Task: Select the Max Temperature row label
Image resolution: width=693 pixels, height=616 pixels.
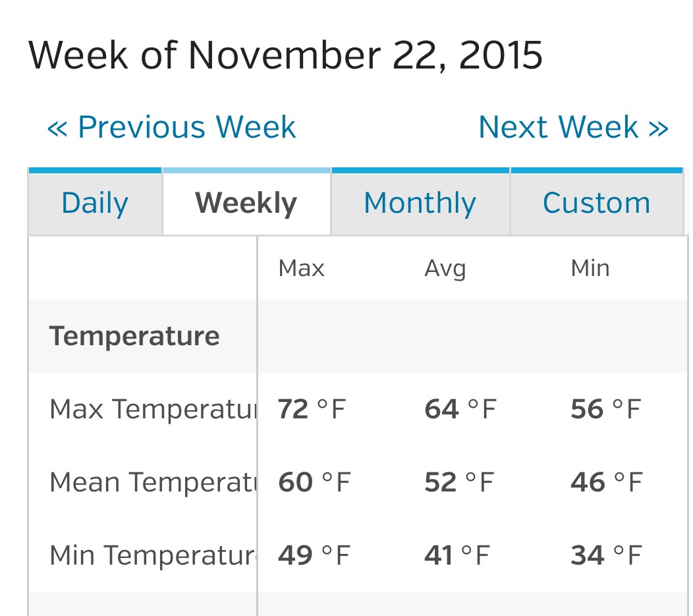Action: click(x=153, y=409)
